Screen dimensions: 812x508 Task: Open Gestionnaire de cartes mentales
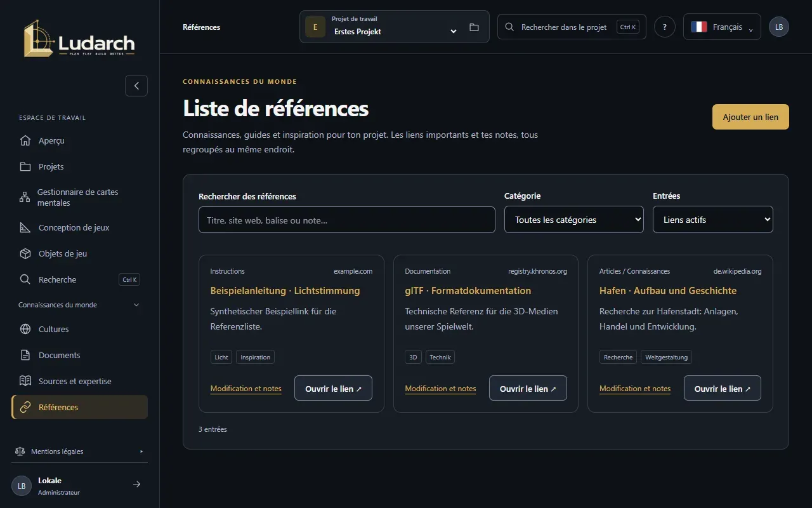(x=79, y=197)
